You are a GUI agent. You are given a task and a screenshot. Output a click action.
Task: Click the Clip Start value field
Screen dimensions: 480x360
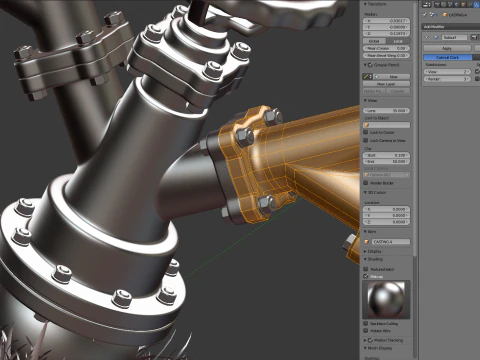(386, 155)
